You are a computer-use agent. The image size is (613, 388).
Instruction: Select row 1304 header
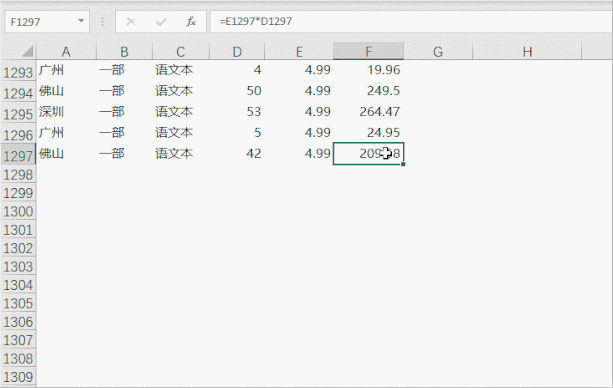coord(18,285)
